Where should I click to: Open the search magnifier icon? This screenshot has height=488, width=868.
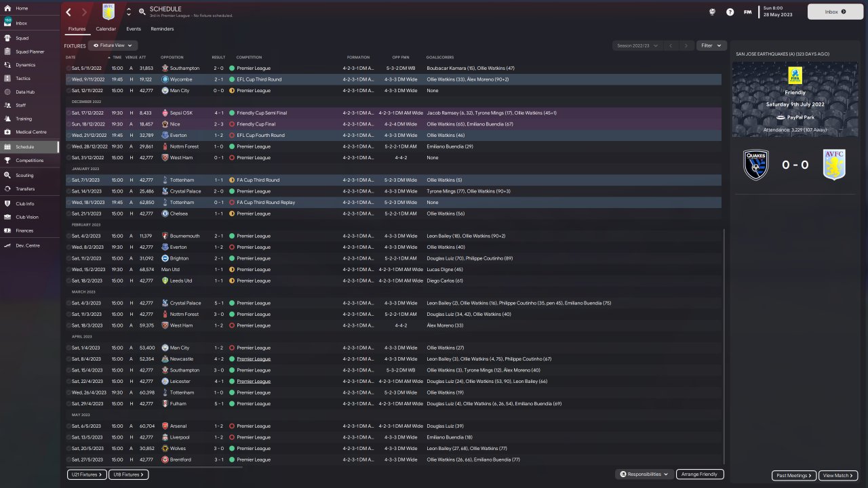tap(142, 12)
